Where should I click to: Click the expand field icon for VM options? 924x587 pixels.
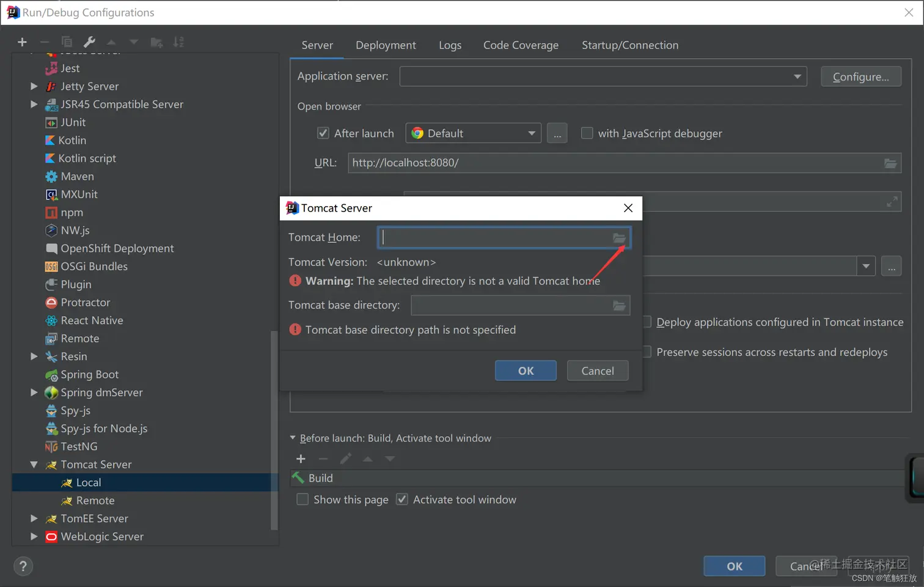click(892, 201)
